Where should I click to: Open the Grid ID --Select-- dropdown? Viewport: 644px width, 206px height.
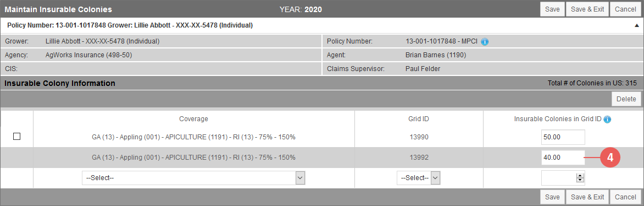(419, 178)
